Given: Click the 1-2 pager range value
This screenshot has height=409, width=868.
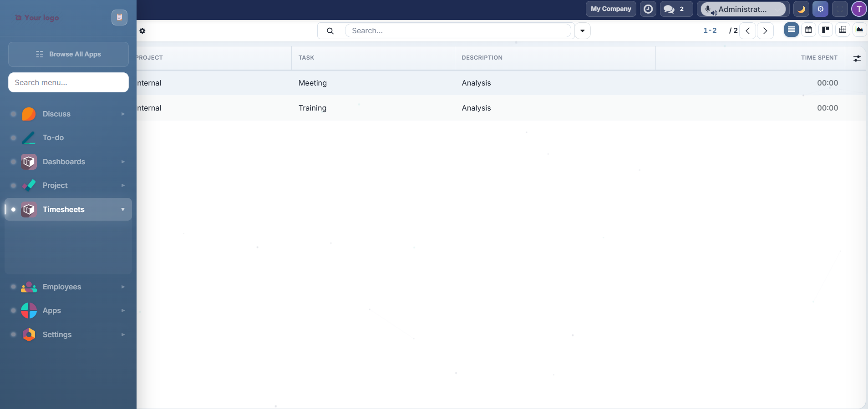Looking at the screenshot, I should (710, 30).
